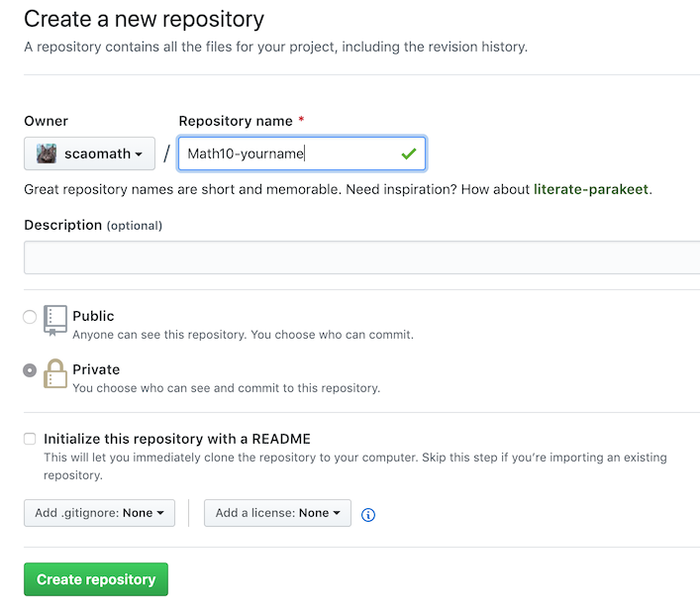Click the public repository book icon
Screen dimensions: 700x615
[x=55, y=320]
